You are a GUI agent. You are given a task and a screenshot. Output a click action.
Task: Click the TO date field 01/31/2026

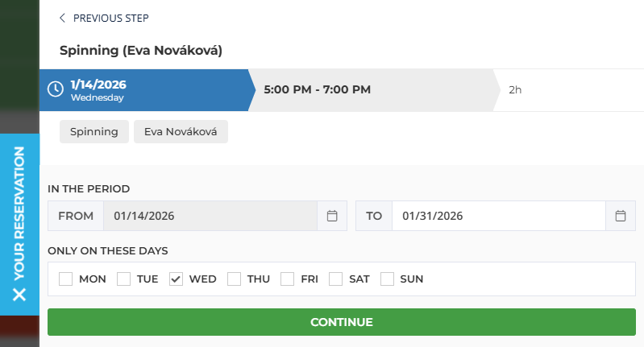click(498, 216)
